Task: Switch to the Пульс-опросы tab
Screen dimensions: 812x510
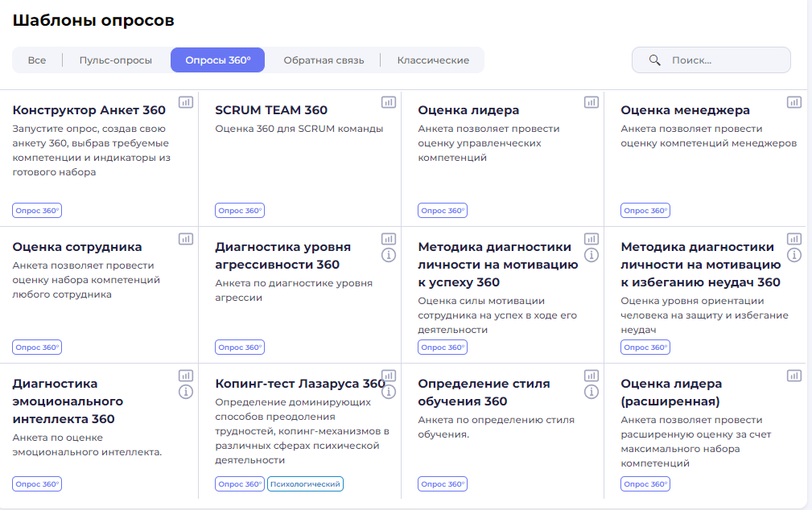Action: click(x=116, y=60)
